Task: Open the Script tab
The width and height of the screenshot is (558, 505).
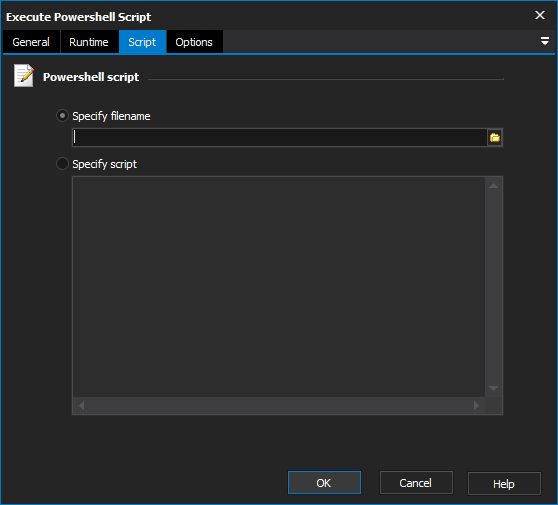Action: (x=142, y=42)
